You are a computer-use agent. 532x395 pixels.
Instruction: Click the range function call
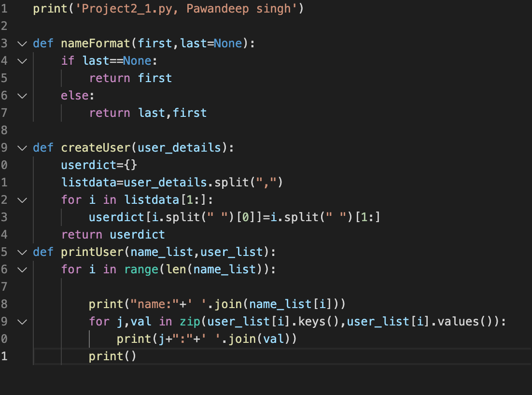click(141, 269)
